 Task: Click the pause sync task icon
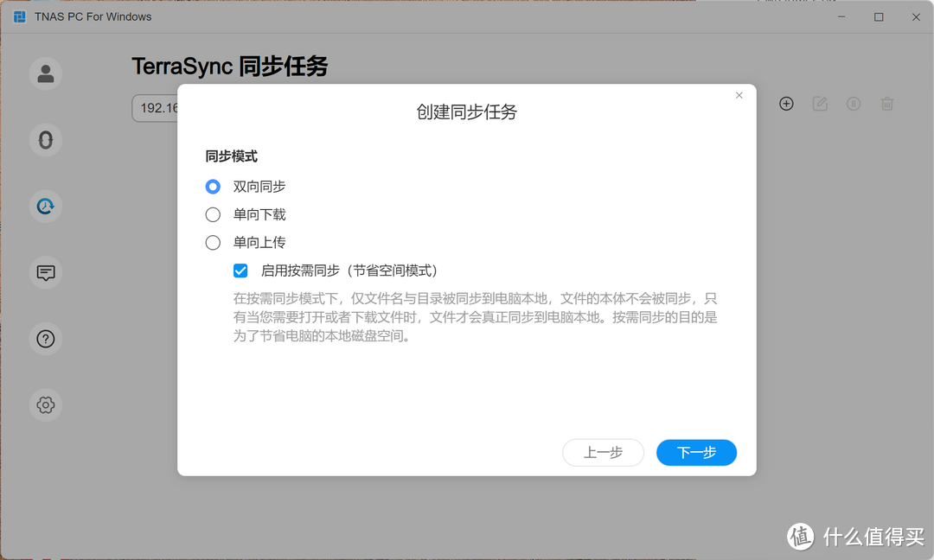[854, 104]
